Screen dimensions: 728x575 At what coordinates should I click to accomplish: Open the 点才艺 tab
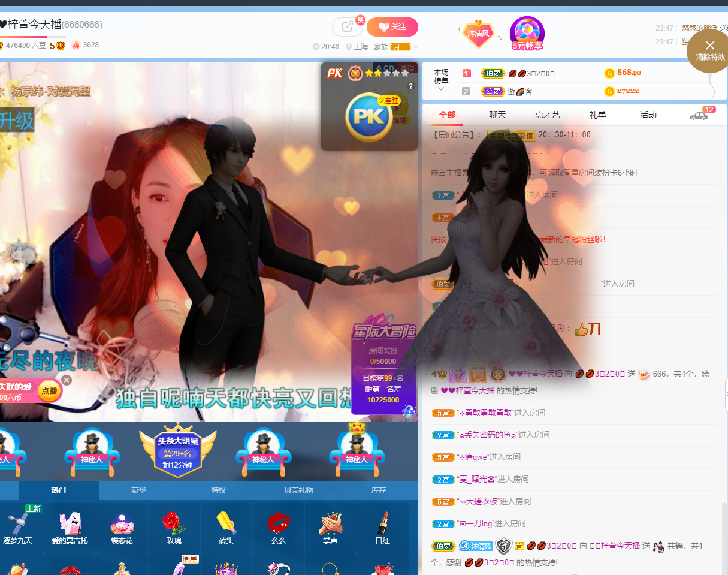click(548, 115)
